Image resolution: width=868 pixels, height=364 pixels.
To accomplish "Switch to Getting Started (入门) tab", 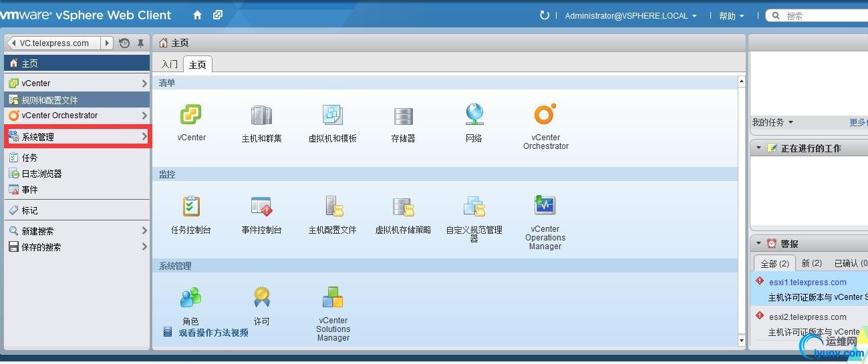I will point(170,64).
